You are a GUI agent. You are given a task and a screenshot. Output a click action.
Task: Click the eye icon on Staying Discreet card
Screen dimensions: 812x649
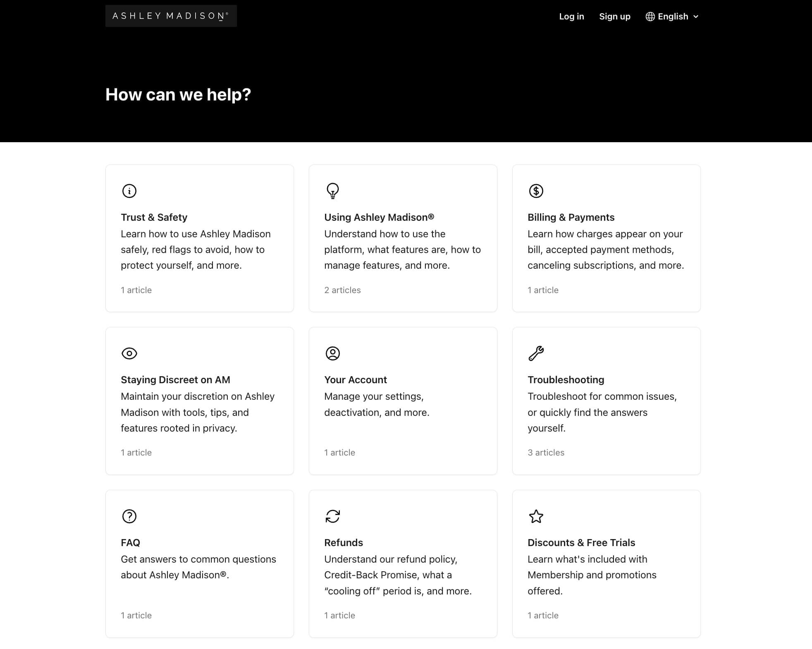[129, 353]
